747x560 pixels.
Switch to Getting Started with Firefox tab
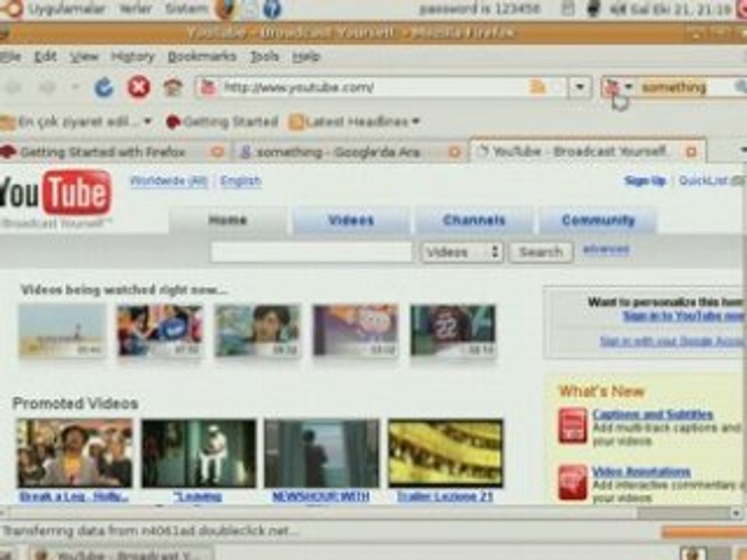pos(103,152)
